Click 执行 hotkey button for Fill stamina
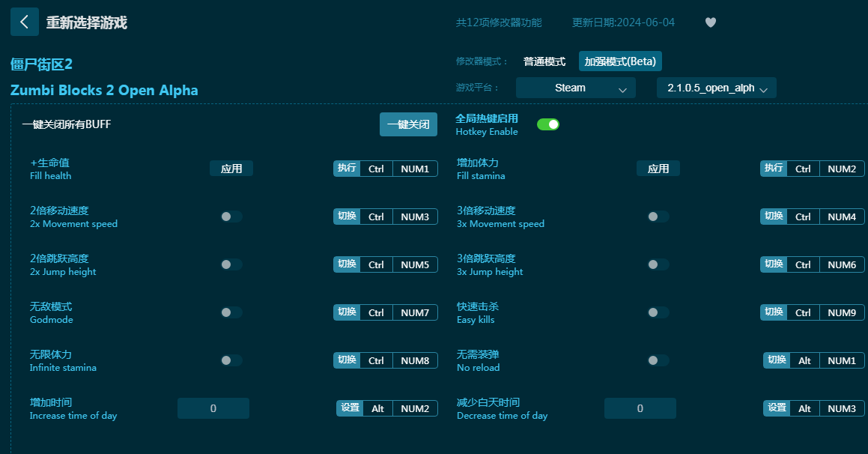The height and width of the screenshot is (454, 868). point(774,169)
